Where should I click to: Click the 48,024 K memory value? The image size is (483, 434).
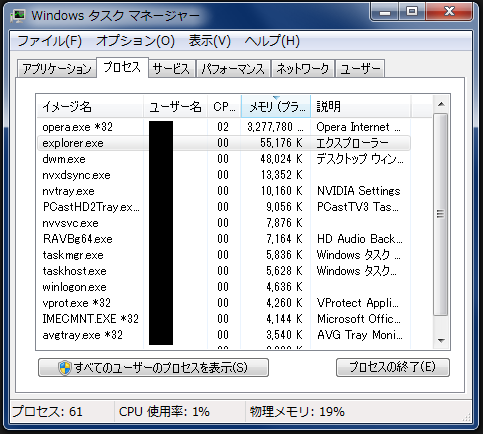pyautogui.click(x=281, y=159)
